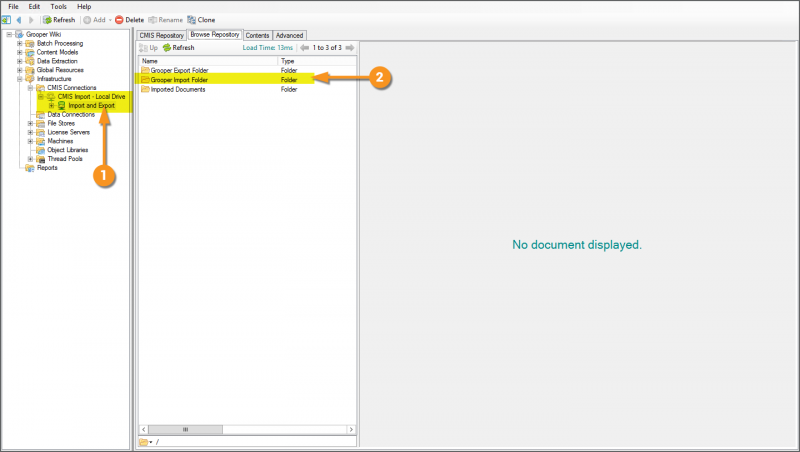Expand the Content Models node

pyautogui.click(x=20, y=52)
